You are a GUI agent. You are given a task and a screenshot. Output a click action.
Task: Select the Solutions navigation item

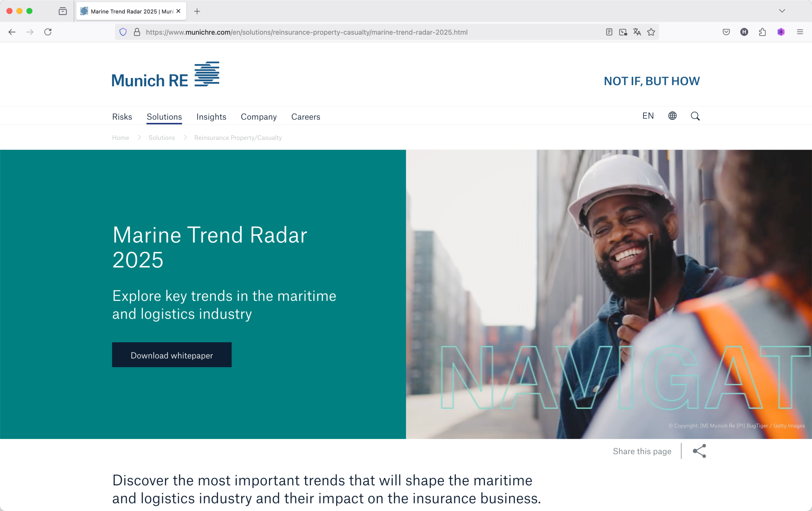[164, 117]
